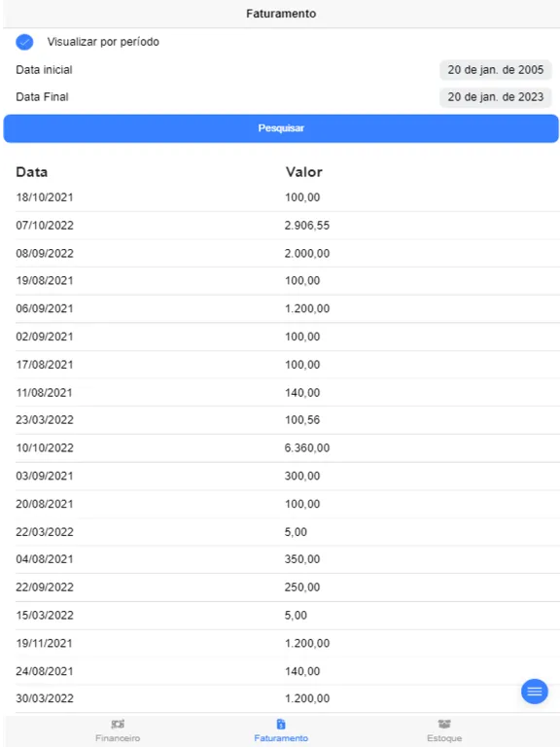Open the Data Final date picker
Viewport: 560px width, 747px height.
pos(495,97)
